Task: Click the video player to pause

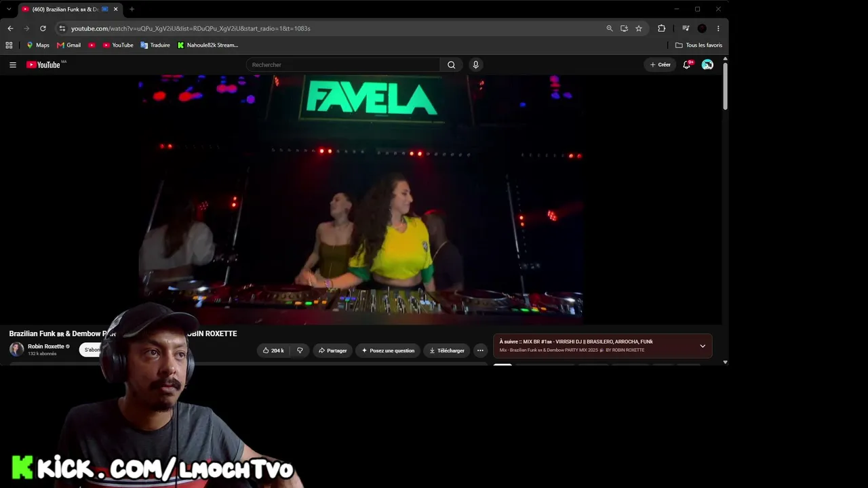Action: click(x=361, y=199)
